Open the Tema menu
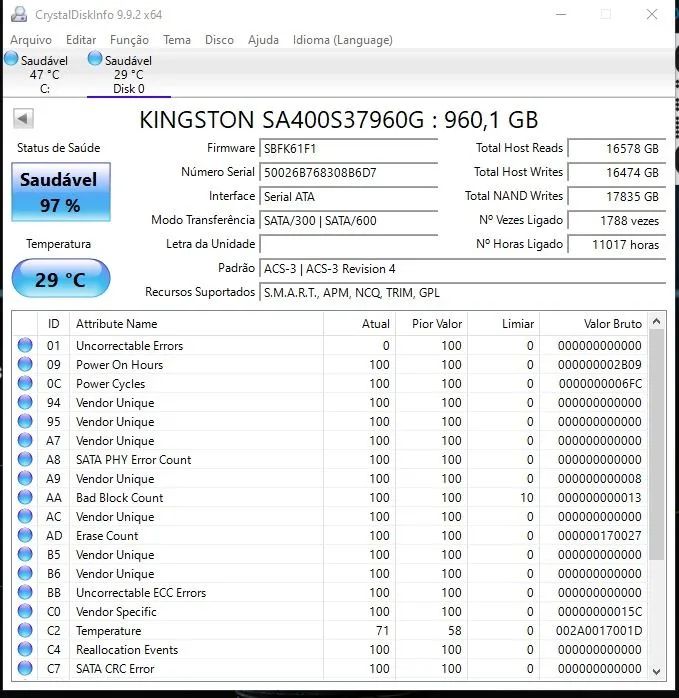679x698 pixels. [x=177, y=40]
